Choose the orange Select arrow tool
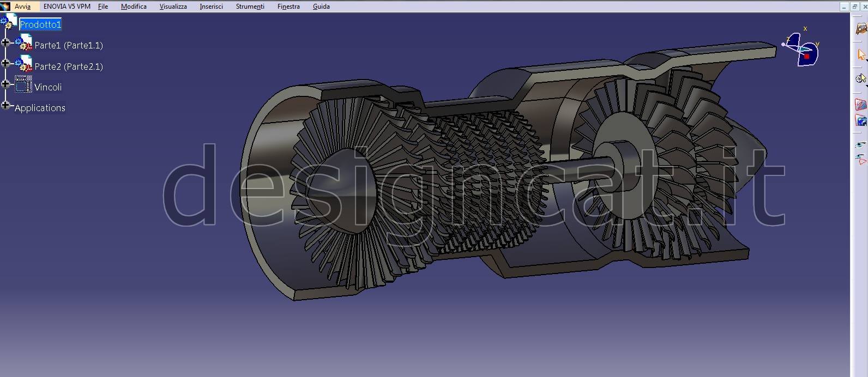The image size is (868, 377). pos(861,54)
